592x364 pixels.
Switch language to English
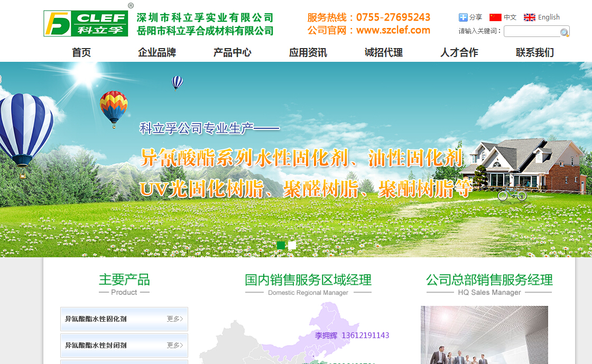tap(549, 17)
